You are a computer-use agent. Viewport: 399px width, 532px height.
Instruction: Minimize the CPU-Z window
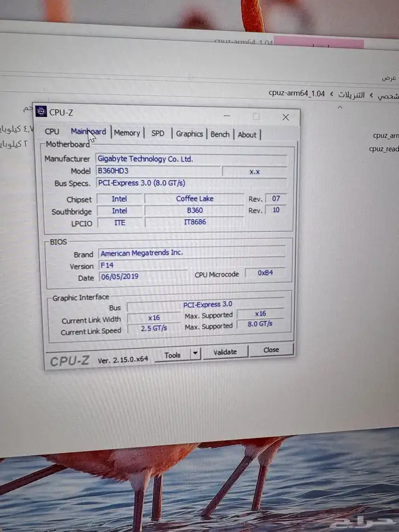(x=227, y=116)
